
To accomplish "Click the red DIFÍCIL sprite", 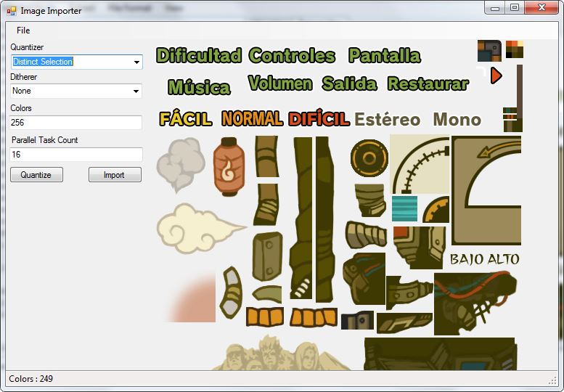I will click(319, 118).
